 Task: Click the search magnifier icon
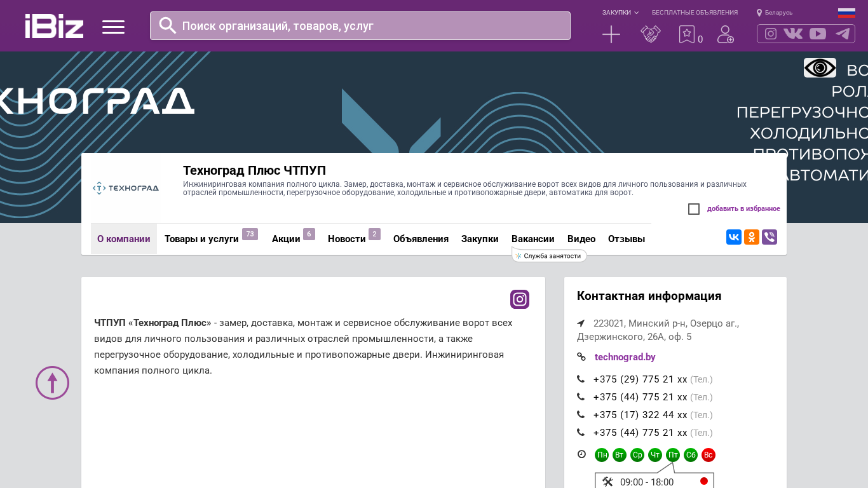coord(168,25)
